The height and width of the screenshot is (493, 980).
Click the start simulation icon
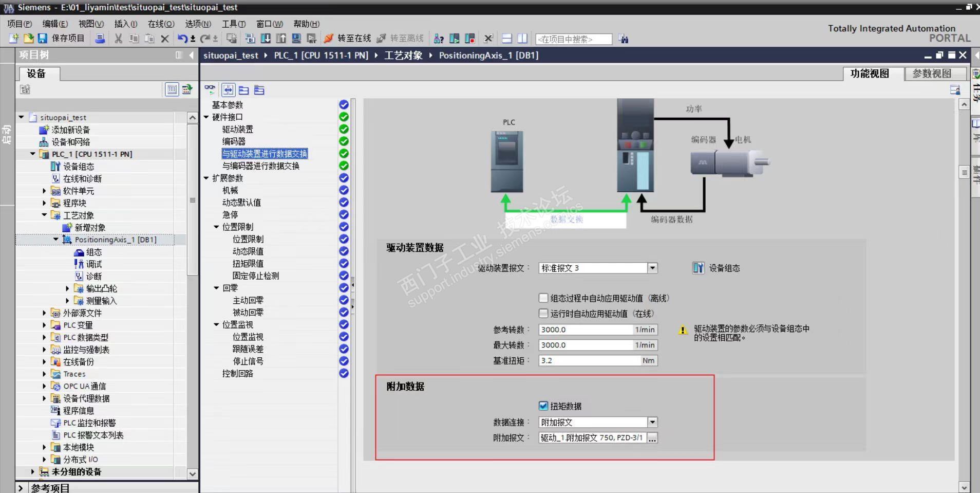click(296, 39)
